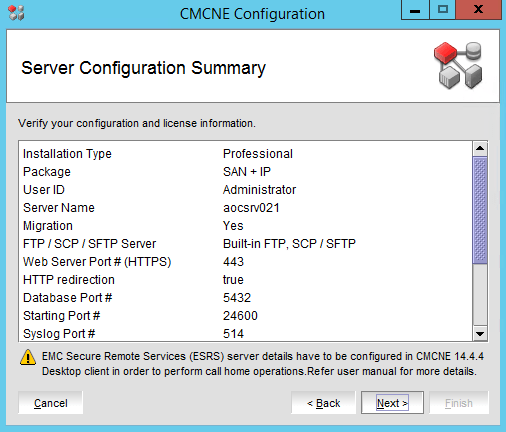Select the 'Built-in FTP, SCP / SFTP' value
Viewport: 506px width, 432px height.
coord(289,244)
